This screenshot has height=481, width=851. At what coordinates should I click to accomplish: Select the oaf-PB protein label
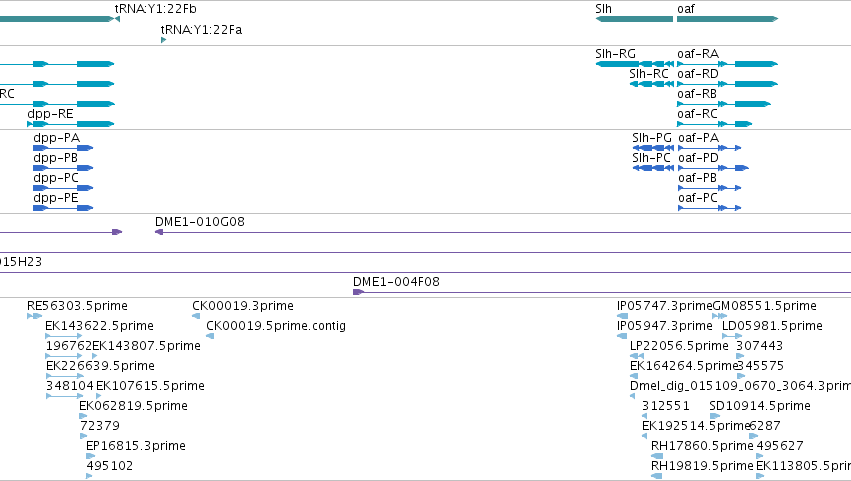click(x=697, y=178)
